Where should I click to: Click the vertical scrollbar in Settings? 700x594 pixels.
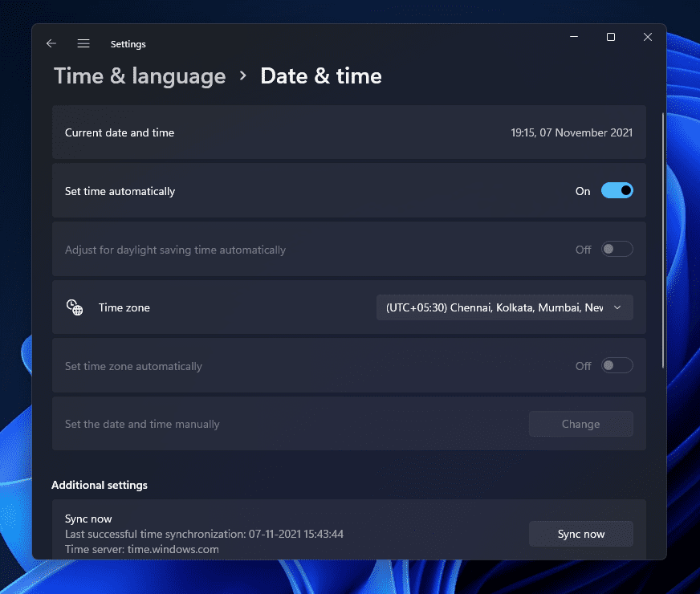pyautogui.click(x=663, y=241)
